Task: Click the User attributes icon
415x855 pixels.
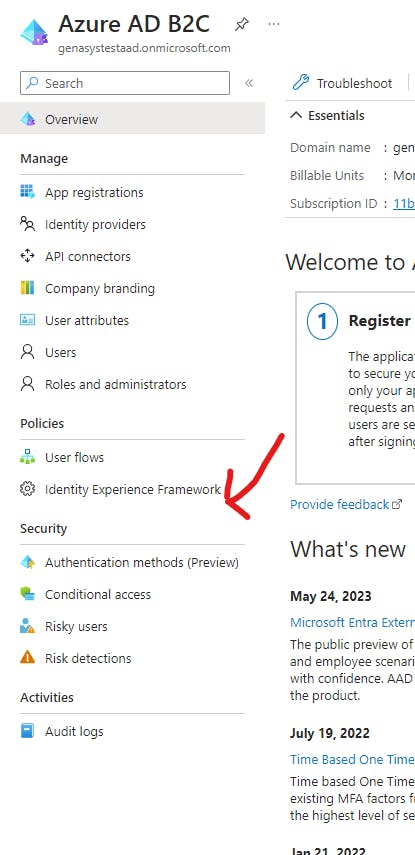Action: coord(27,320)
